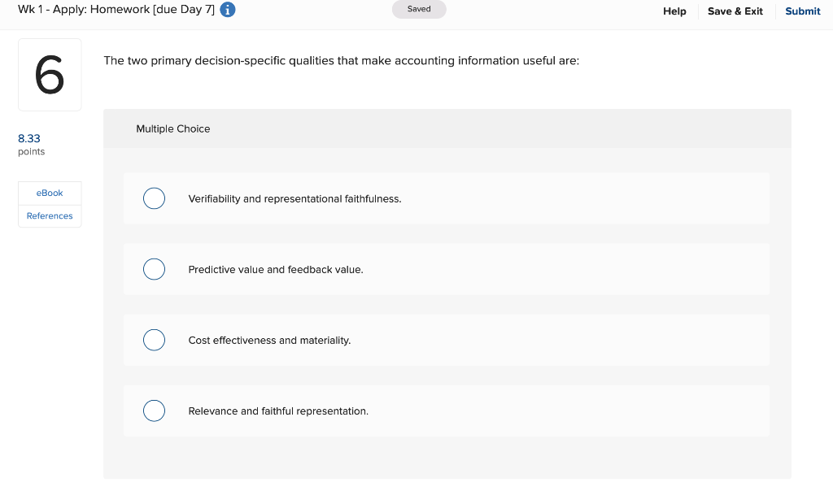Select answer 'Cost effectiveness and materiality'
The width and height of the screenshot is (833, 504).
[154, 340]
